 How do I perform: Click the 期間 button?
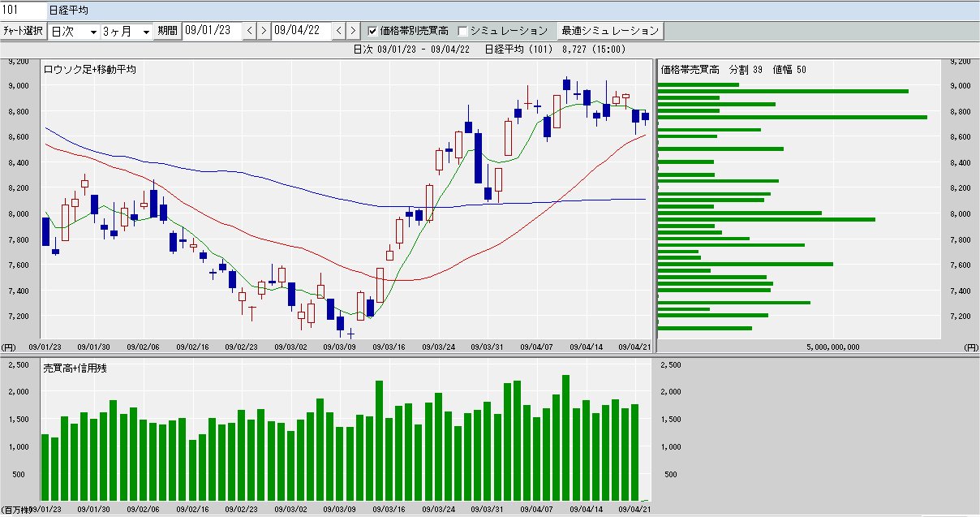tap(168, 31)
